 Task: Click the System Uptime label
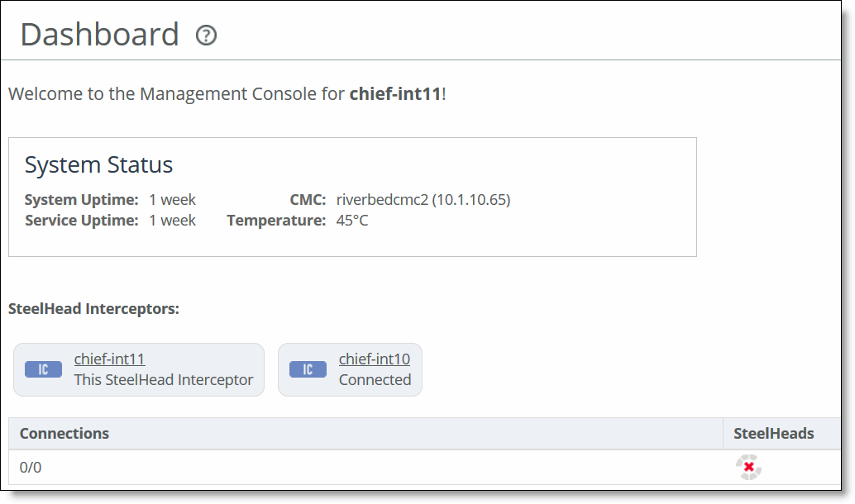82,199
